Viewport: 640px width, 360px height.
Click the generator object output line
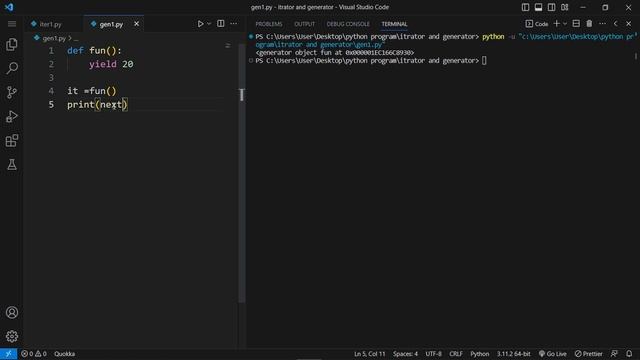click(334, 53)
